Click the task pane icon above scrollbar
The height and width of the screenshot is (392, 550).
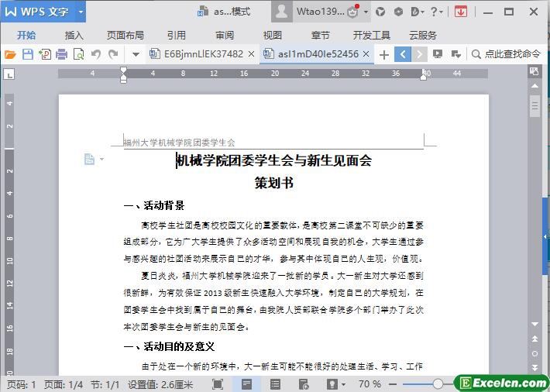coord(535,71)
